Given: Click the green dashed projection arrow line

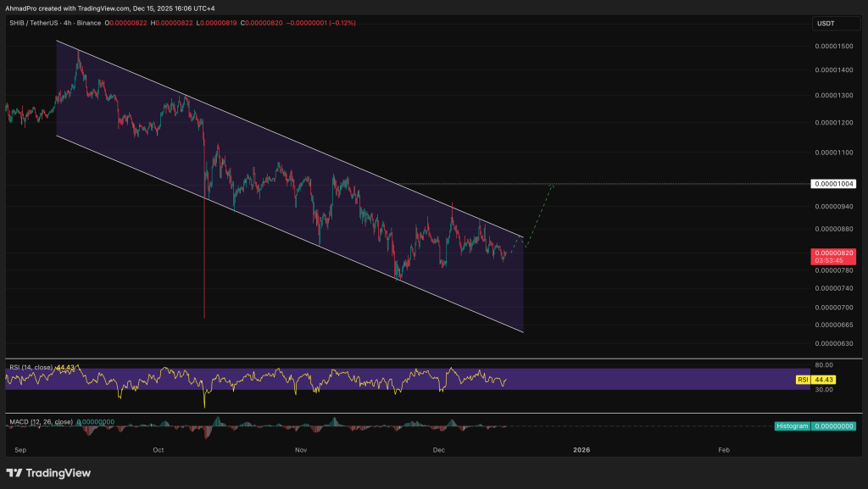Looking at the screenshot, I should (x=540, y=212).
